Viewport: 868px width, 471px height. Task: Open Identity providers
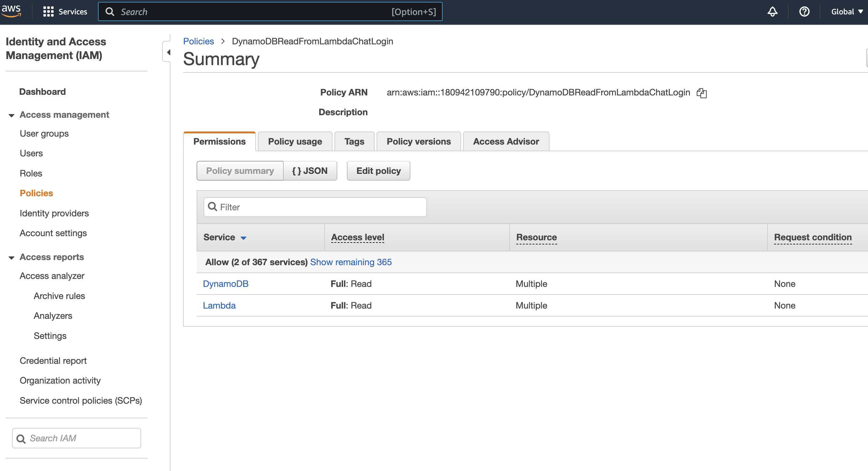(54, 213)
